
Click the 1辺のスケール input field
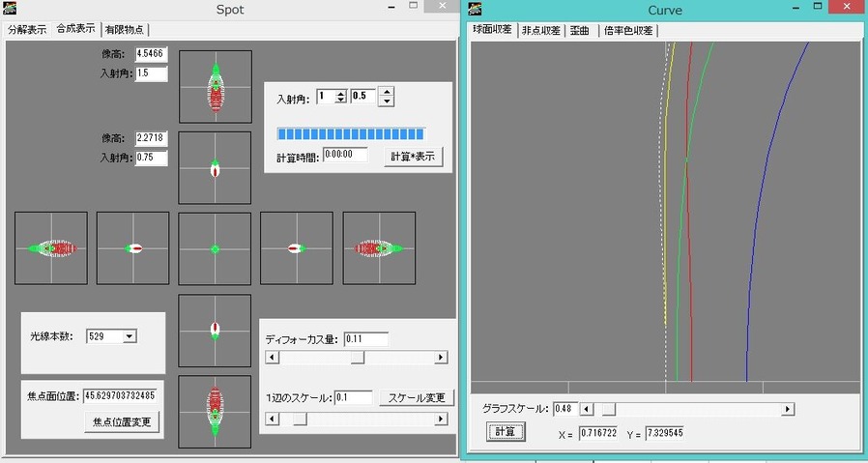(353, 397)
